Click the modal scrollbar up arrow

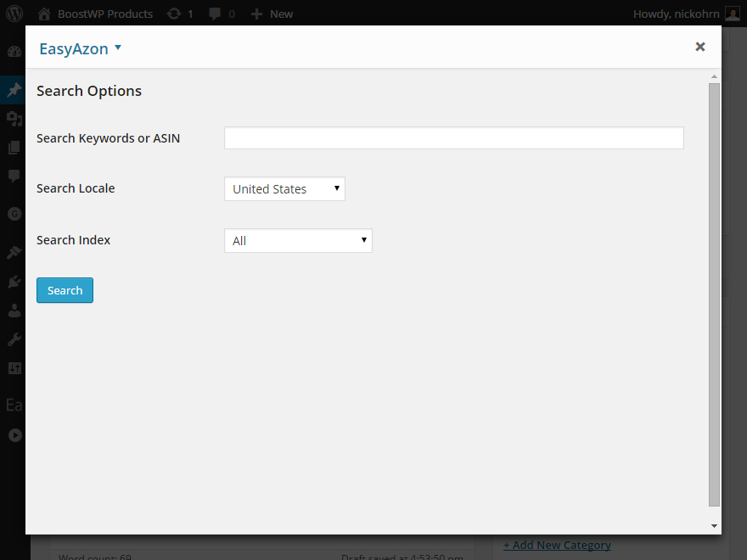click(x=714, y=76)
